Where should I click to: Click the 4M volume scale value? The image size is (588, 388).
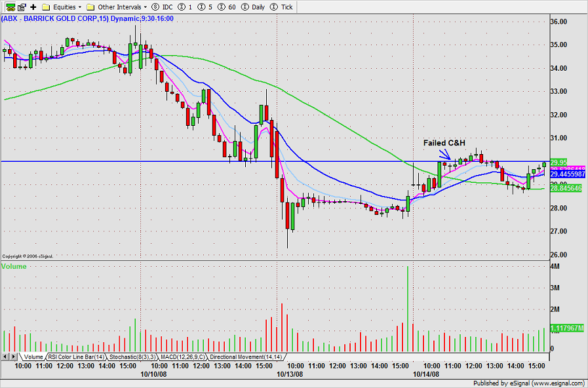click(555, 267)
